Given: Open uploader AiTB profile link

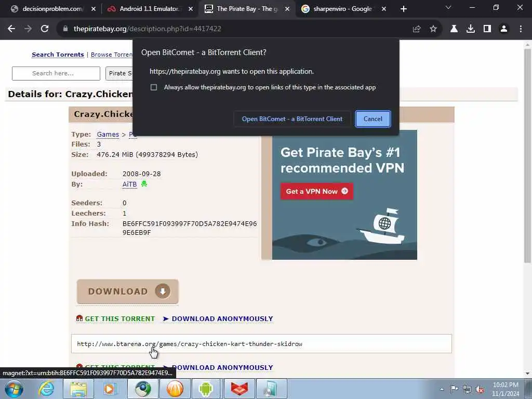Looking at the screenshot, I should pyautogui.click(x=129, y=184).
